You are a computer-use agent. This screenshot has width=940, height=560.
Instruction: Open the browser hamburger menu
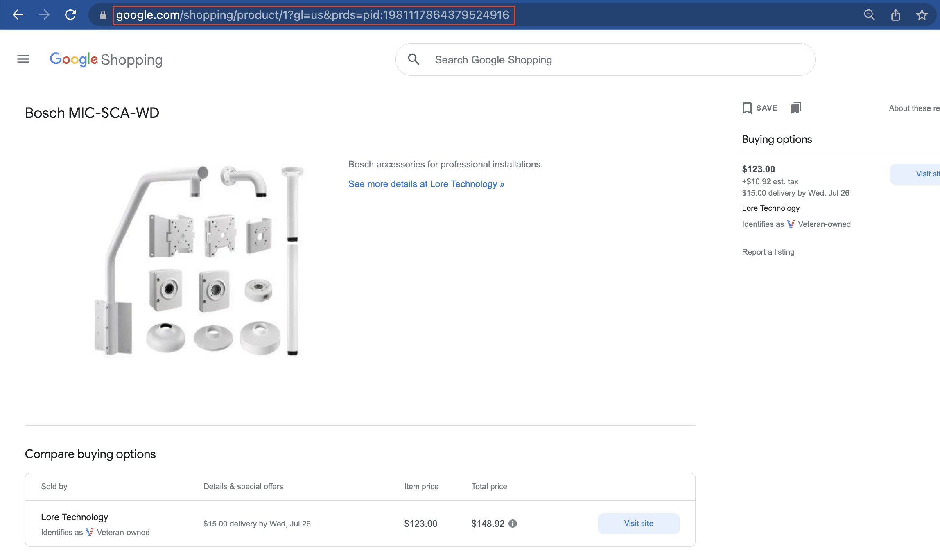click(23, 59)
